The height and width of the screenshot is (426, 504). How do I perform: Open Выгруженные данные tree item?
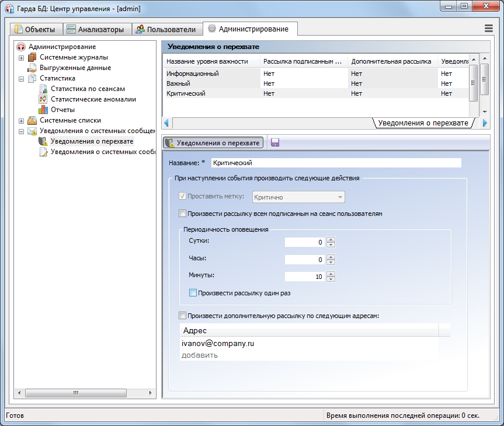pyautogui.click(x=75, y=68)
